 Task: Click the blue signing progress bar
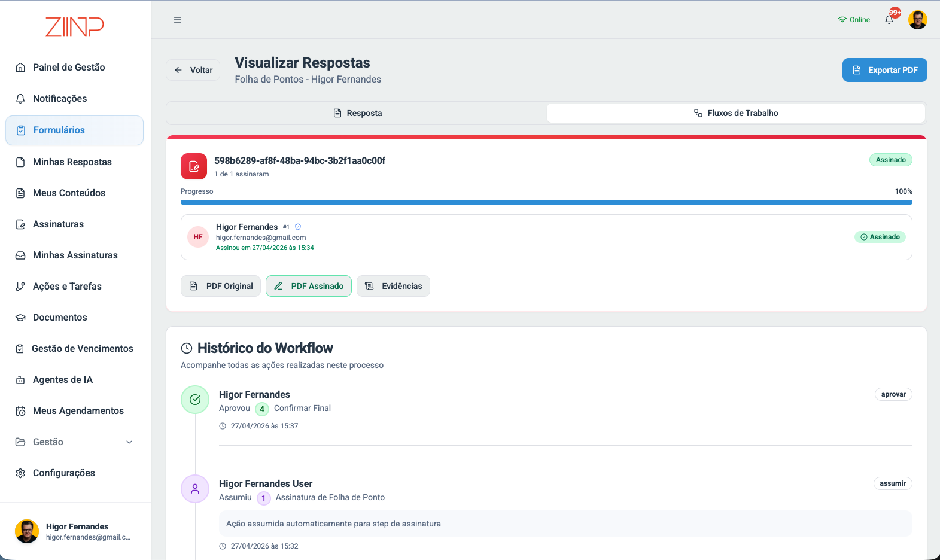546,202
